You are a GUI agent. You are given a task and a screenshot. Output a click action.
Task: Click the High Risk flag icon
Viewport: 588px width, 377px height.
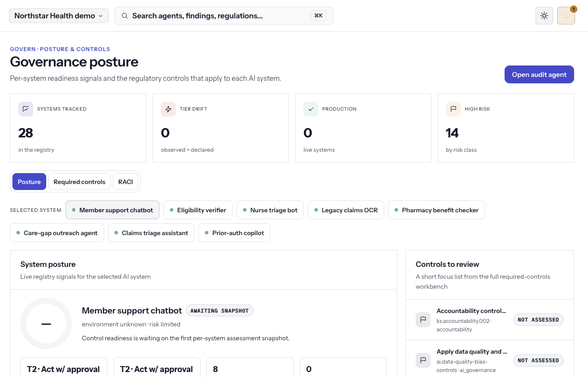[453, 109]
